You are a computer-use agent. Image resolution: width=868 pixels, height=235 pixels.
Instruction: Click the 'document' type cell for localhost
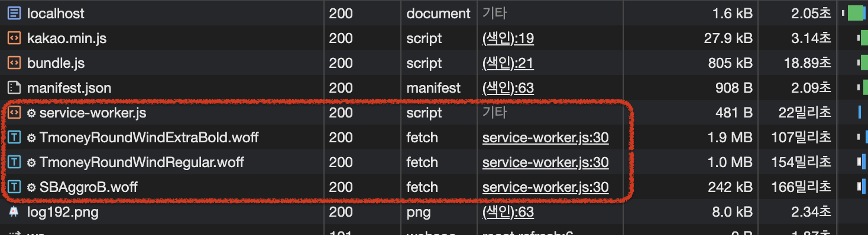438,13
